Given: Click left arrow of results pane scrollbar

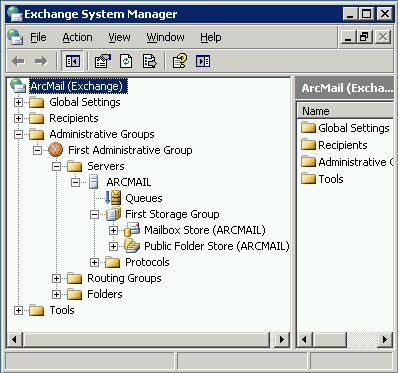Looking at the screenshot, I should [x=304, y=340].
